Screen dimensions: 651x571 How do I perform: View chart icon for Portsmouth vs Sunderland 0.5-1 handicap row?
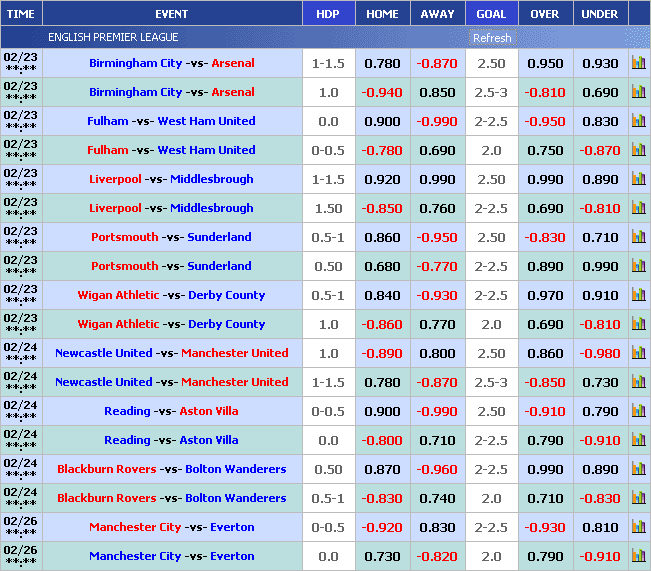[x=638, y=237]
